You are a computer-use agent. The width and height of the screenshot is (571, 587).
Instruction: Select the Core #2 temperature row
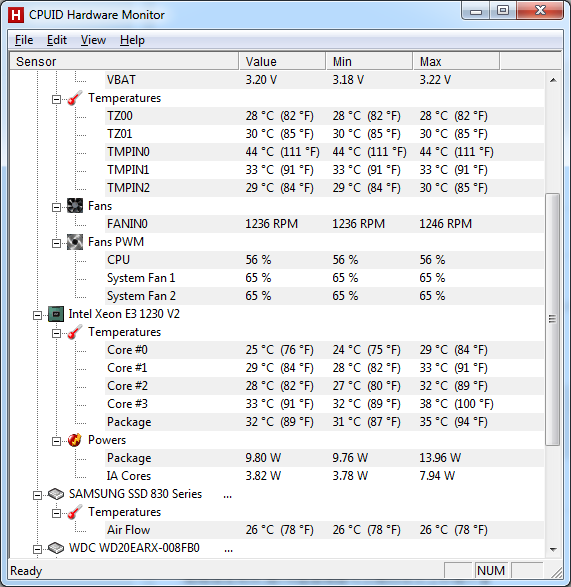tap(324, 386)
